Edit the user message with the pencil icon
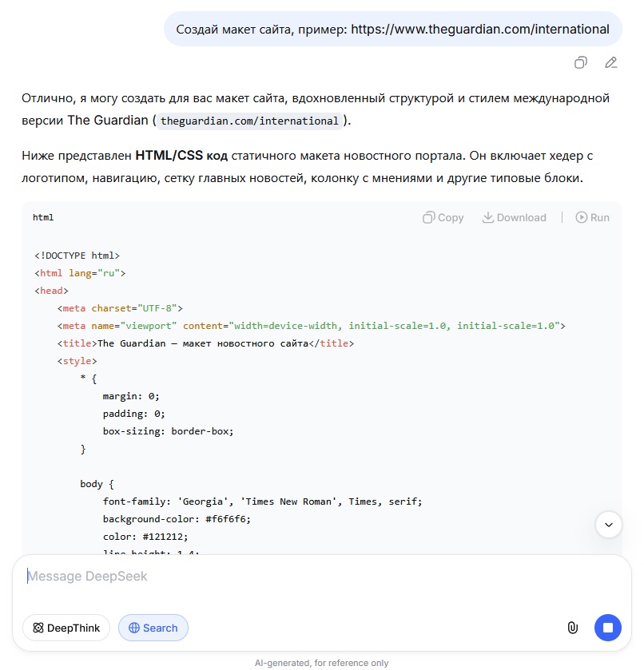This screenshot has height=670, width=644. coord(610,63)
